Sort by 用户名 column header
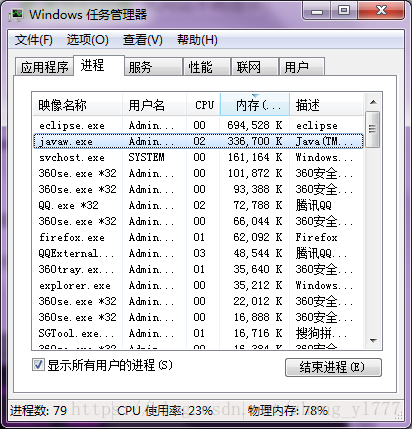 pos(154,105)
